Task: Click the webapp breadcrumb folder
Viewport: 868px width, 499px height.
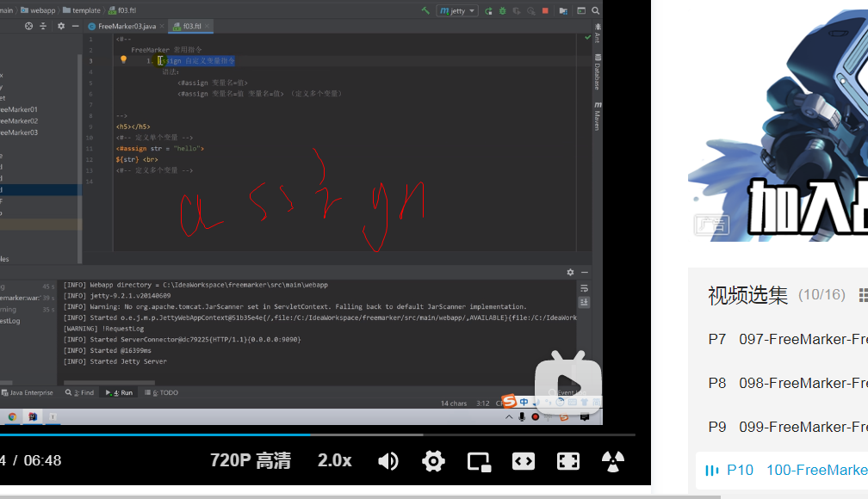Action: [38, 10]
